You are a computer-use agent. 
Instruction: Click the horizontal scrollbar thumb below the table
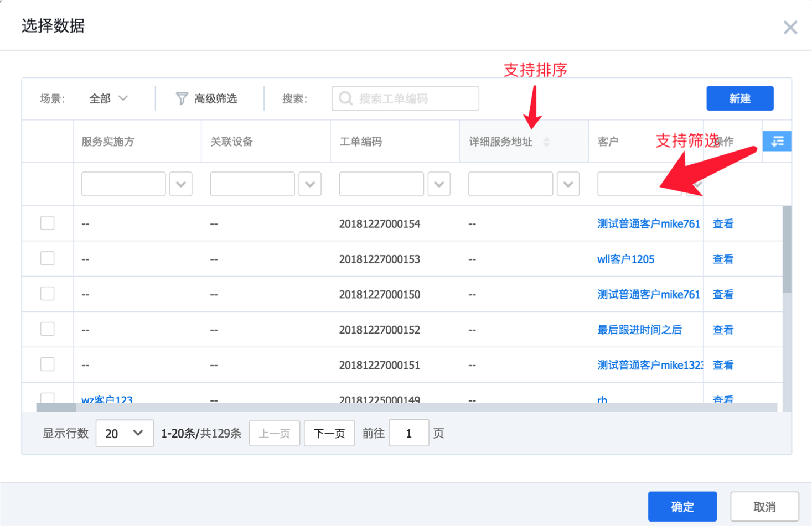pos(56,408)
